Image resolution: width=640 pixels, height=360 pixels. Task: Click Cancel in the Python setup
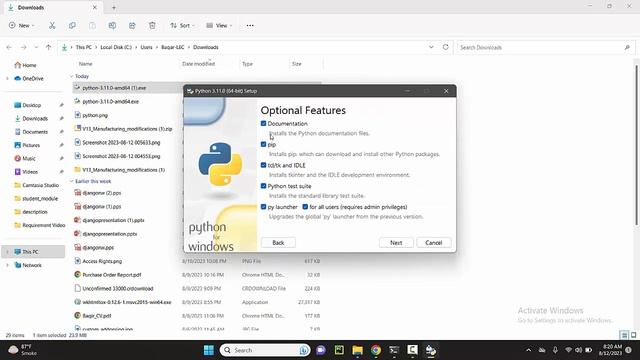433,242
